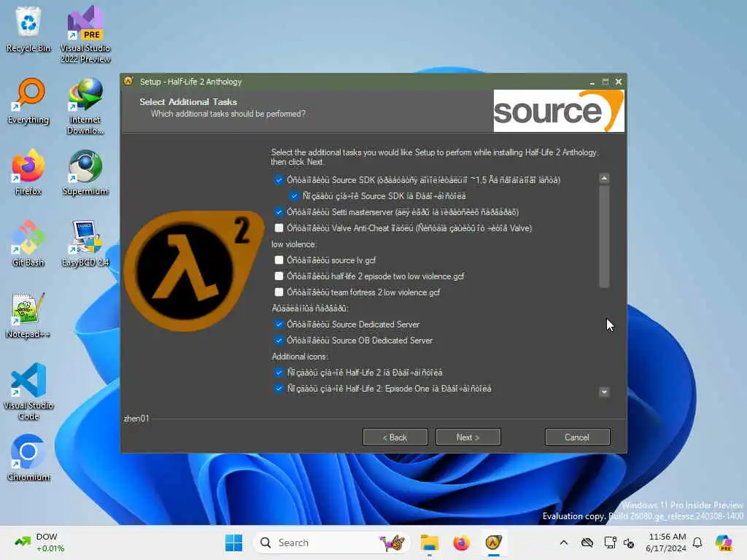The width and height of the screenshot is (747, 560).
Task: Click the task list scroll up arrow
Action: [x=604, y=178]
